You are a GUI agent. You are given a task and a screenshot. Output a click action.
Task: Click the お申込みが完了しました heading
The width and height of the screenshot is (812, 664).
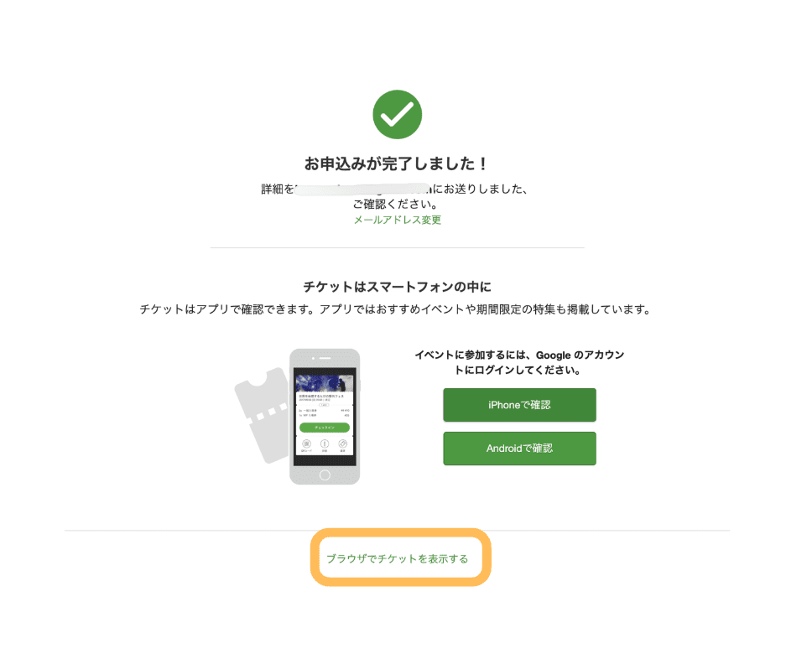click(396, 163)
